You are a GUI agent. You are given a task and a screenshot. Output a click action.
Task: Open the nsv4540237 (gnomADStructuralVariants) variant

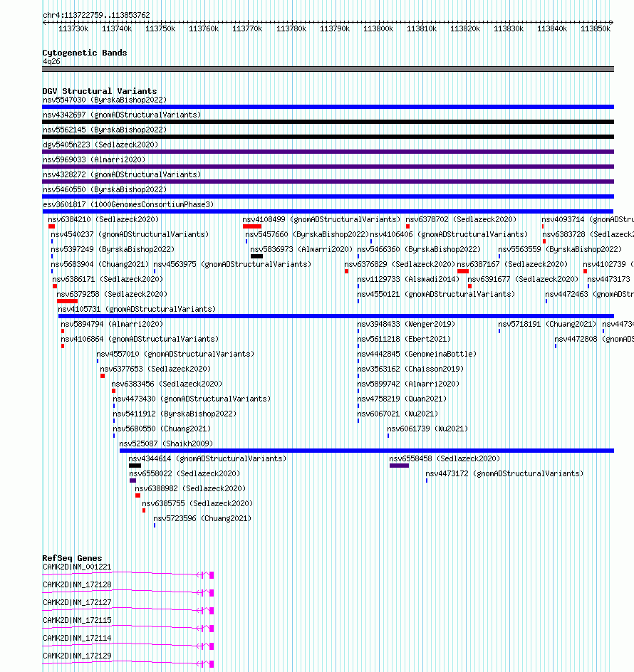click(x=130, y=234)
